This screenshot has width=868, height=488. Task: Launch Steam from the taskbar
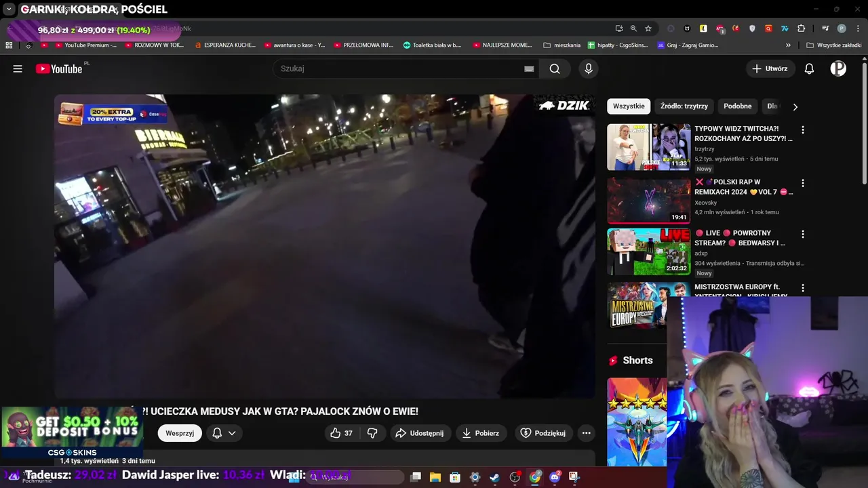click(x=495, y=477)
